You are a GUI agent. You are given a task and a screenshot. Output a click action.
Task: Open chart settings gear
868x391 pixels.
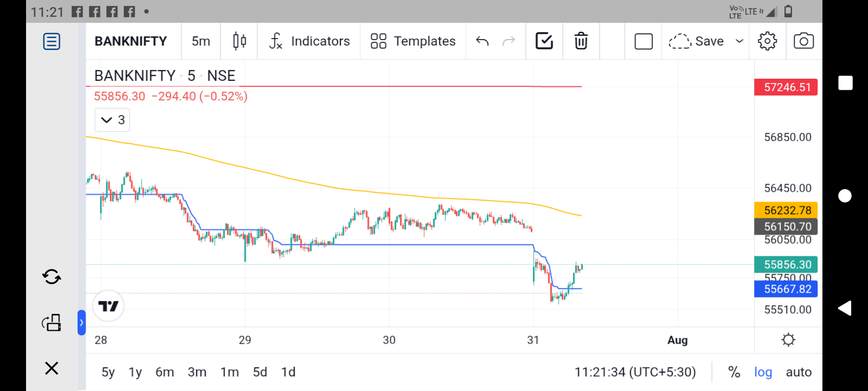click(767, 41)
